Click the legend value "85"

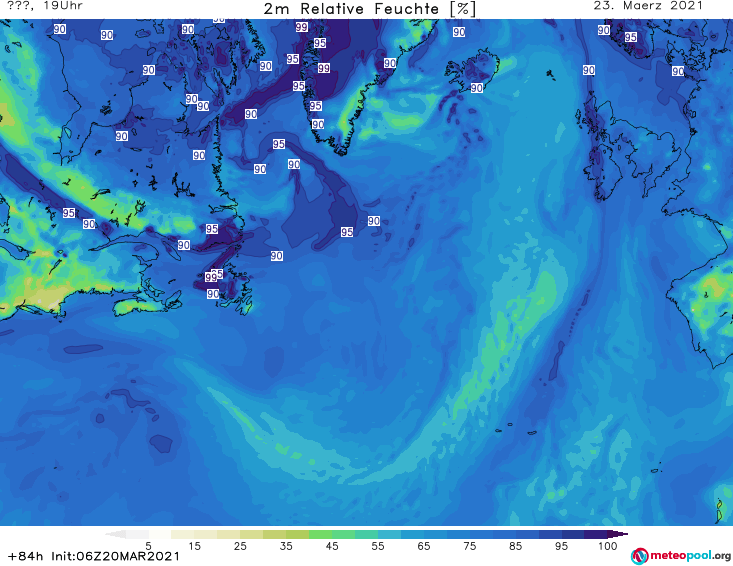click(x=515, y=546)
